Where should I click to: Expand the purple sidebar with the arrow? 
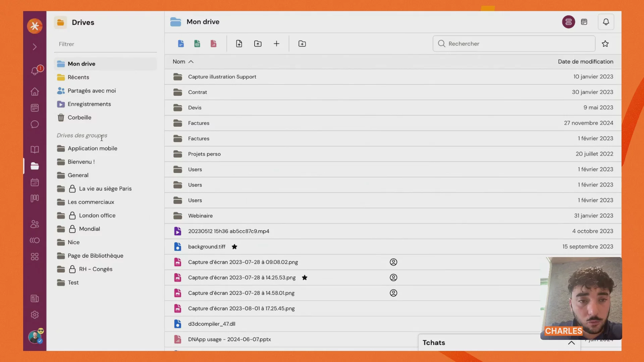(x=35, y=47)
